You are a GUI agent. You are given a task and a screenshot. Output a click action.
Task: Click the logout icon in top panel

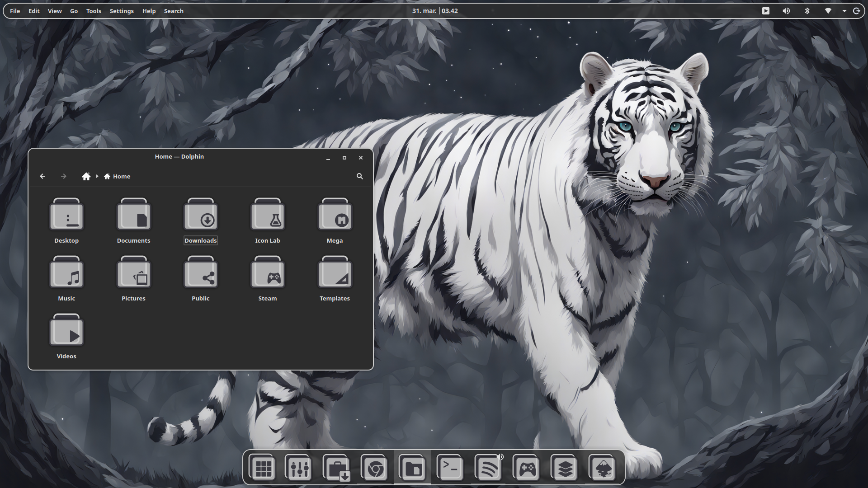click(856, 11)
